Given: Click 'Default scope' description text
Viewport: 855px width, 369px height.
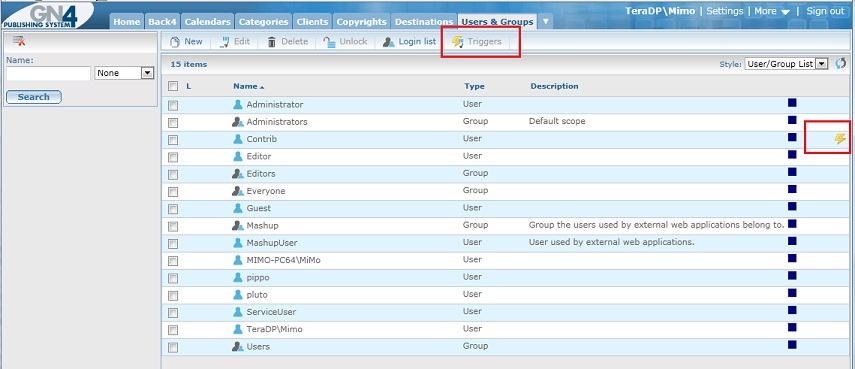Looking at the screenshot, I should (x=557, y=122).
